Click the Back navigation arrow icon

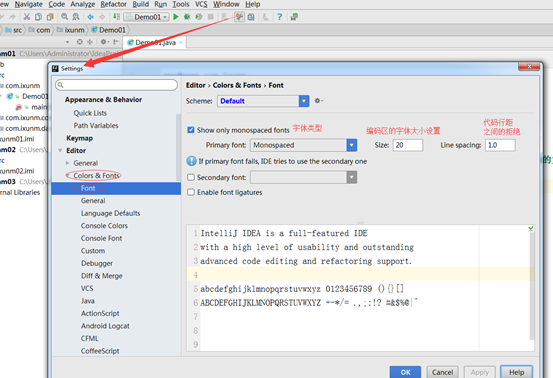pos(91,17)
